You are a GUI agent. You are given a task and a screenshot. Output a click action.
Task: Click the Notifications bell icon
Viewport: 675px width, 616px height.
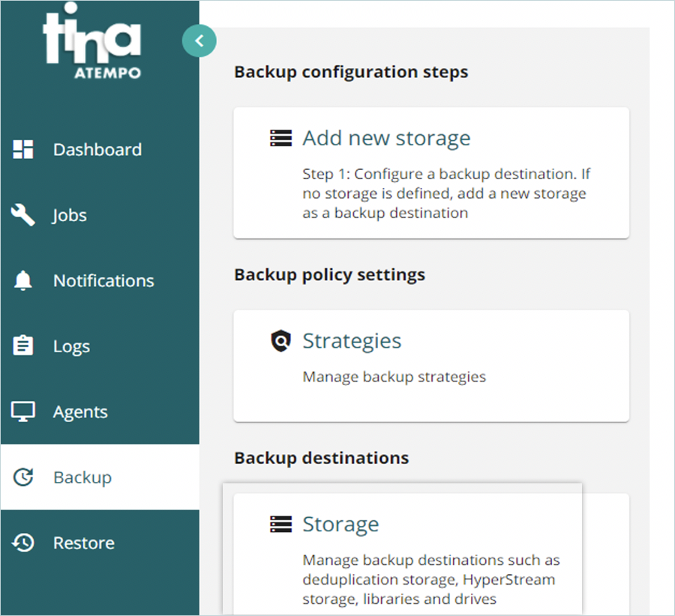(24, 281)
